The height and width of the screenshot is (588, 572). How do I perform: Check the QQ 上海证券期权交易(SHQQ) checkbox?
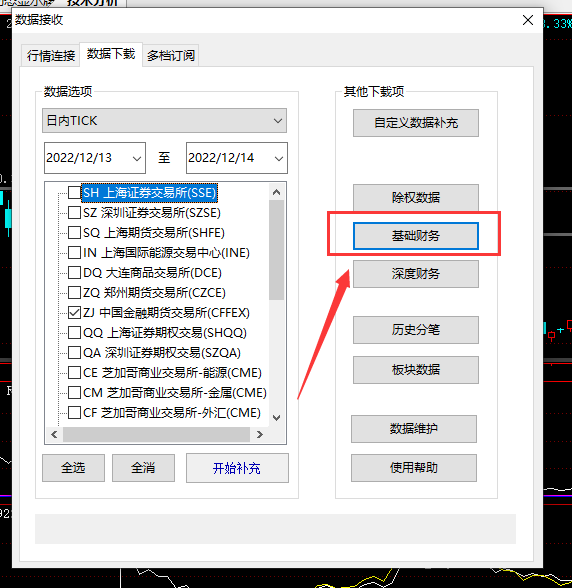(74, 333)
